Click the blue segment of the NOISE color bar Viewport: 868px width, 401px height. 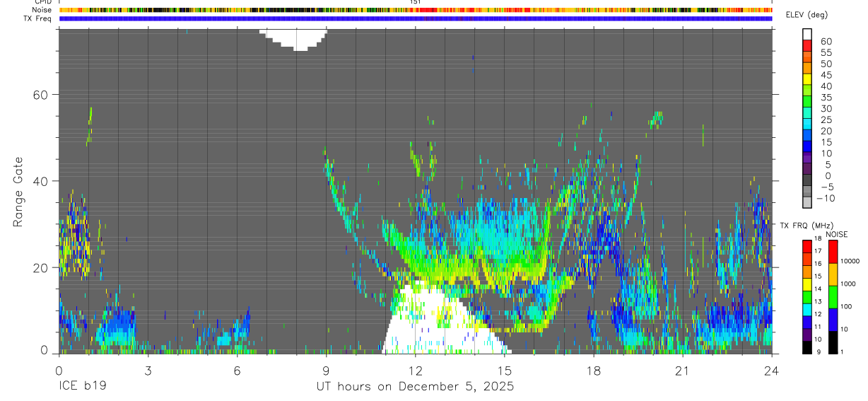(x=833, y=320)
